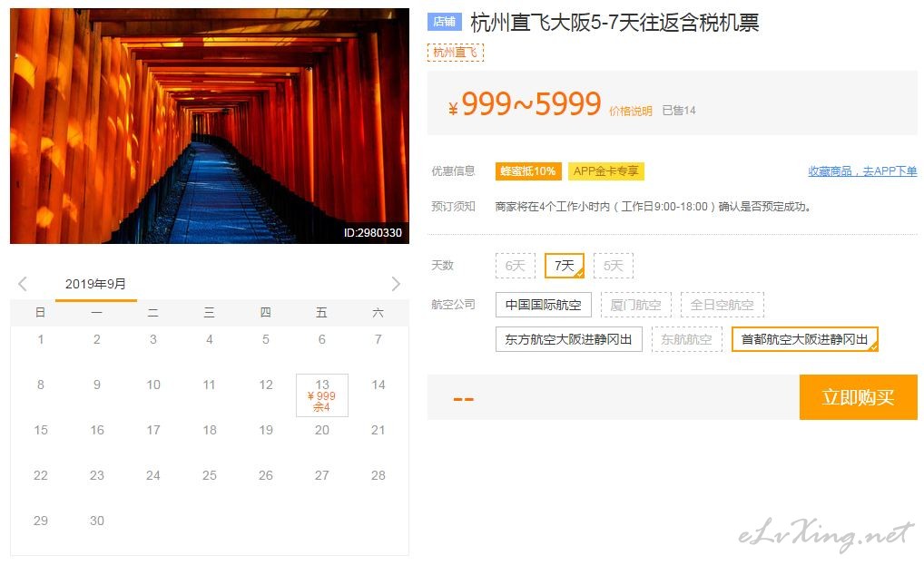Click calendar date 10
The width and height of the screenshot is (924, 565).
(153, 385)
